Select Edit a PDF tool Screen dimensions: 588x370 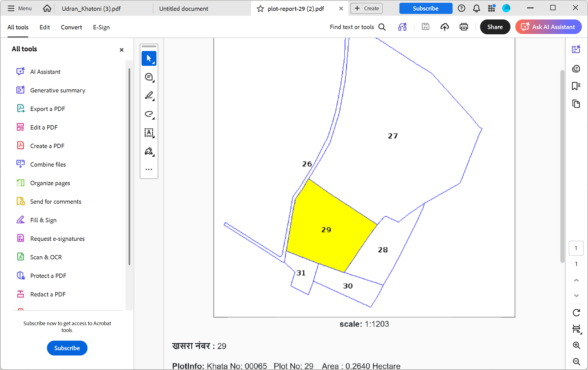click(44, 127)
